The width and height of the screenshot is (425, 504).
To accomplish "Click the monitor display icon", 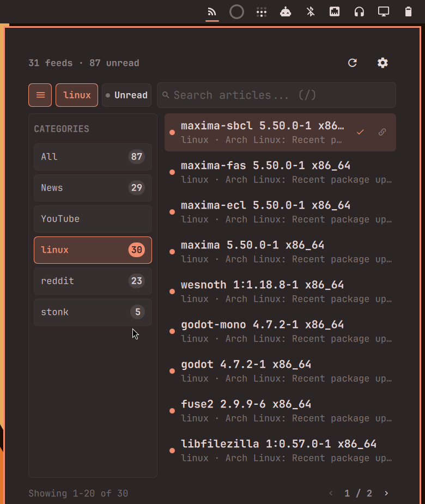I will (x=384, y=12).
